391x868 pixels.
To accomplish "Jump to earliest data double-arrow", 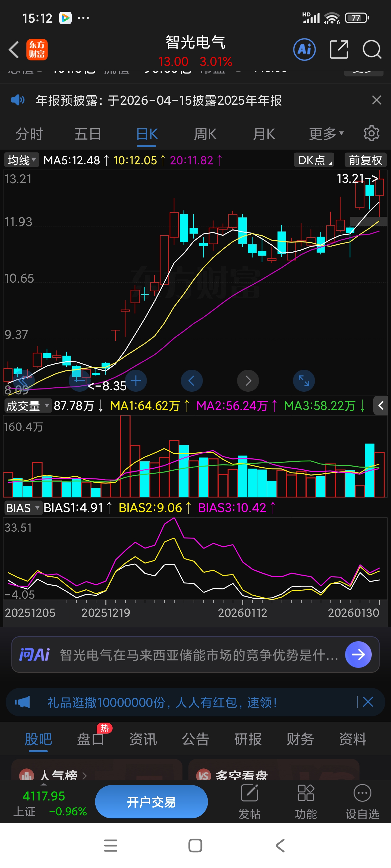I will [x=24, y=381].
